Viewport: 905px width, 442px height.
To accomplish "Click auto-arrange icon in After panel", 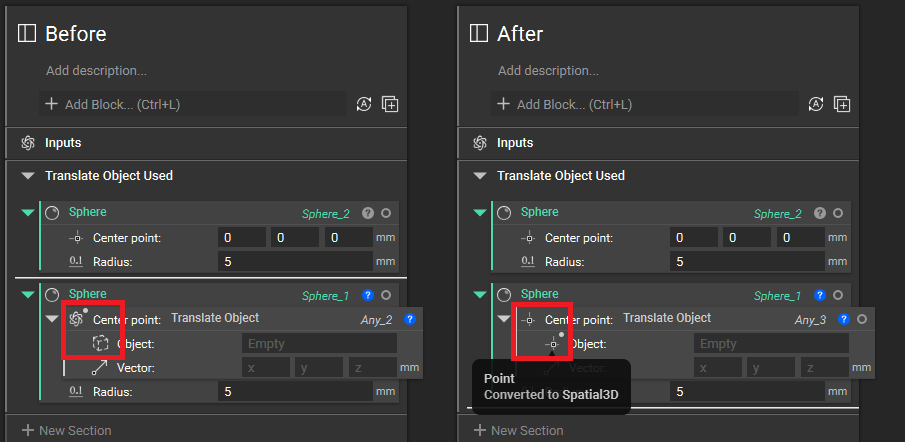I will tap(816, 104).
